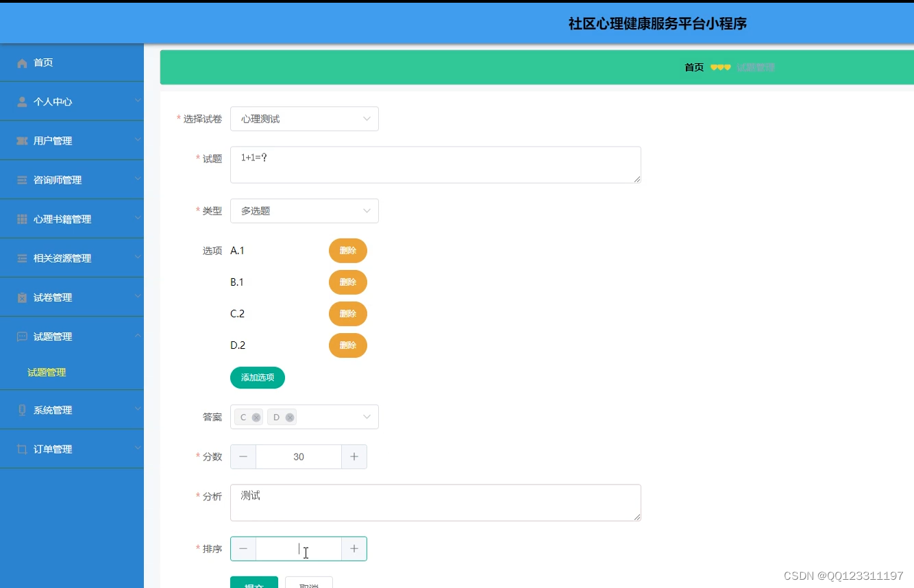Click the chat icon for 试题管理
914x588 pixels.
point(22,336)
